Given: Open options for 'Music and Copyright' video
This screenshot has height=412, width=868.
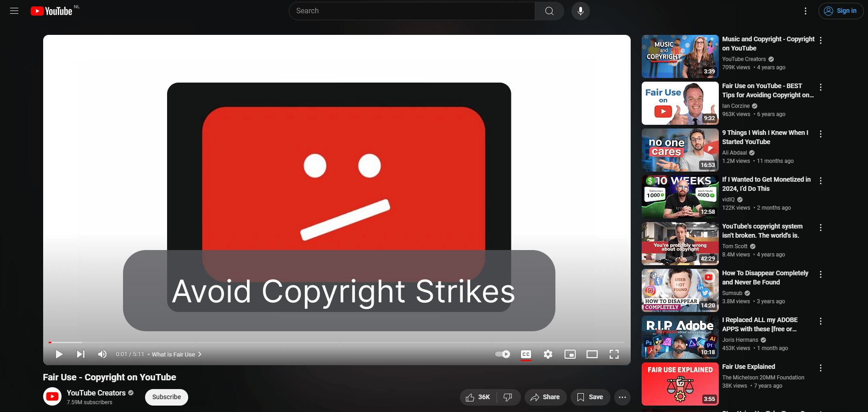Looking at the screenshot, I should (x=821, y=40).
